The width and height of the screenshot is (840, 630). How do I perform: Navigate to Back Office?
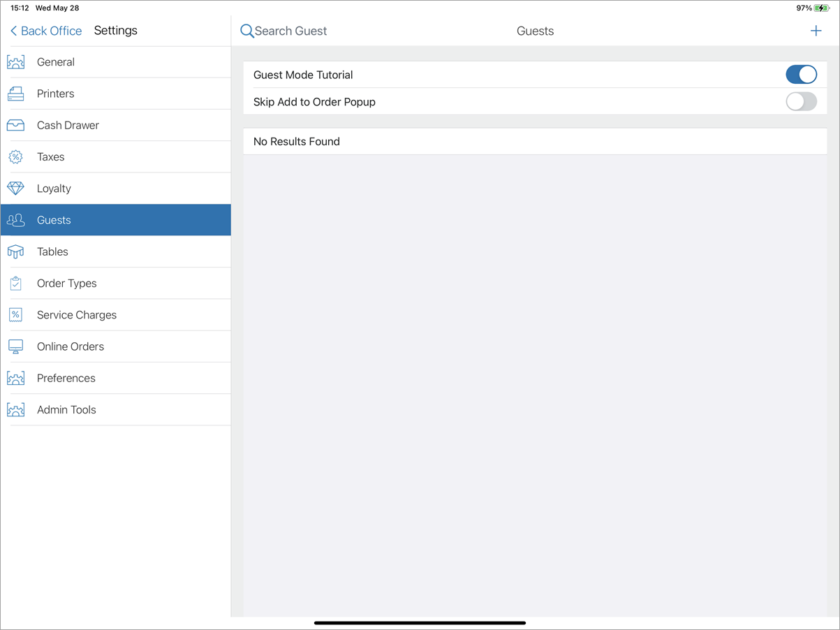click(x=45, y=31)
